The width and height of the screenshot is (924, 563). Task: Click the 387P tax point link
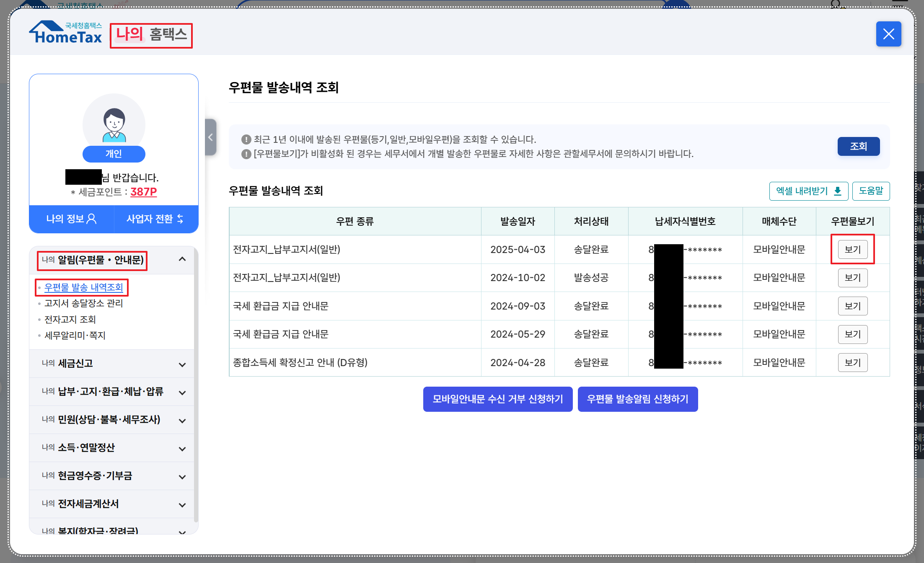click(143, 192)
